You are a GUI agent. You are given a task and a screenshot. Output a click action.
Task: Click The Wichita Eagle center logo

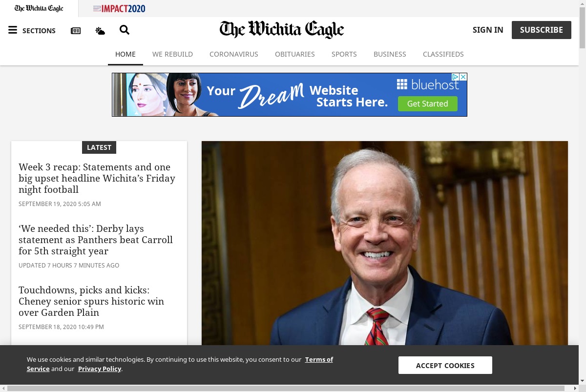click(x=282, y=30)
